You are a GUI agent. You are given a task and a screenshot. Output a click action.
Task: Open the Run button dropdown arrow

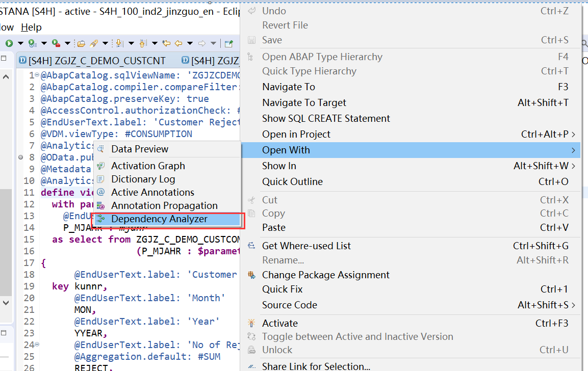click(x=20, y=43)
